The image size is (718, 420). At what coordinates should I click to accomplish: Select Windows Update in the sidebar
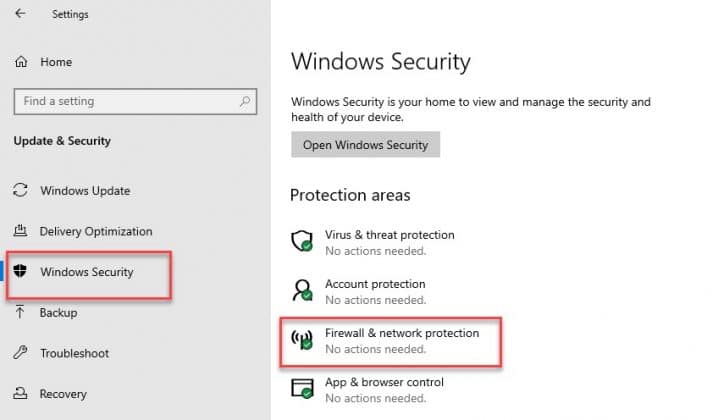(85, 191)
